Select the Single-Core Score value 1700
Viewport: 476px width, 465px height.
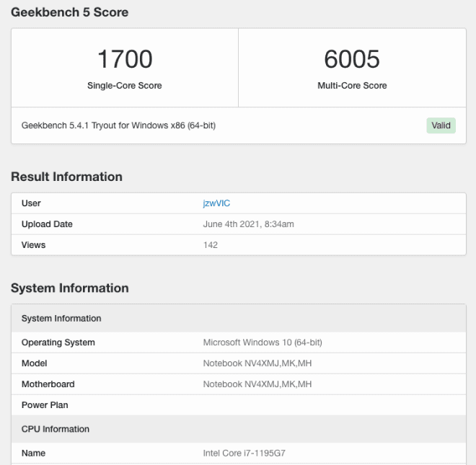[x=125, y=59]
